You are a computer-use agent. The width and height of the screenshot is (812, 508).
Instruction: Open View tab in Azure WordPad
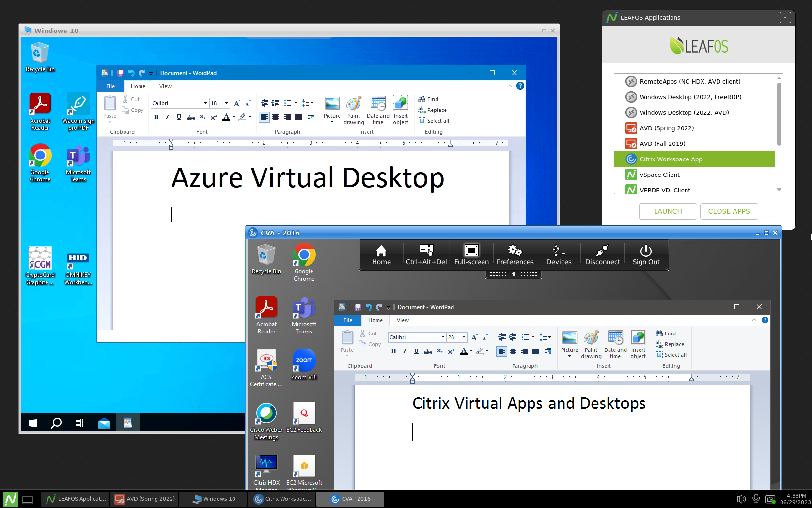[x=165, y=86]
